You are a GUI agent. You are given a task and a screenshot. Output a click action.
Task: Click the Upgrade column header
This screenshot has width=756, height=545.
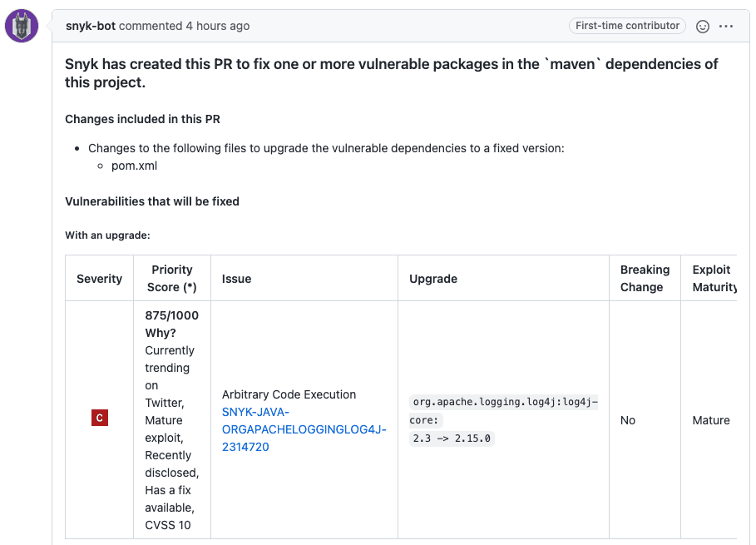433,279
